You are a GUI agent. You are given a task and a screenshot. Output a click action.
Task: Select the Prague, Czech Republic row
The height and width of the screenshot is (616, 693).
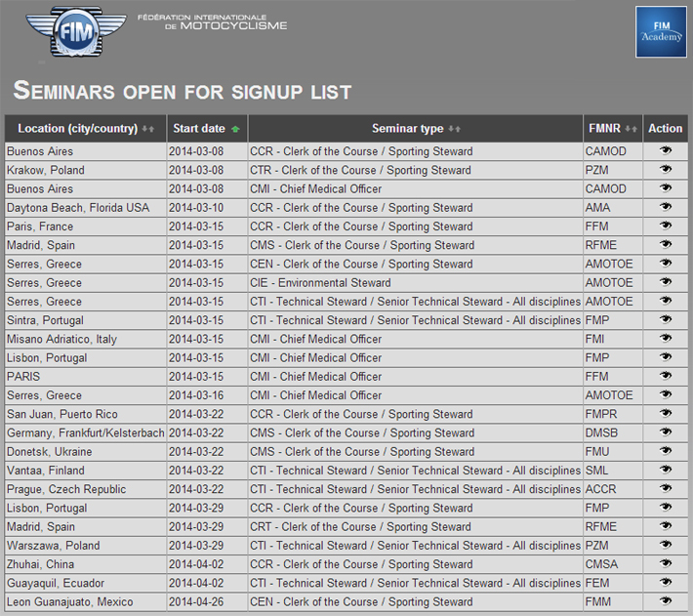point(66,489)
